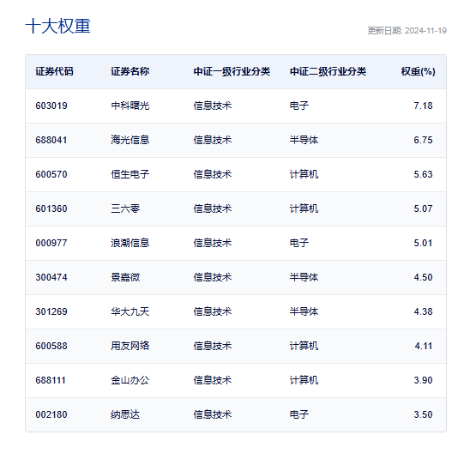This screenshot has width=476, height=453.
Task: Open security code 600570
Action: [51, 174]
